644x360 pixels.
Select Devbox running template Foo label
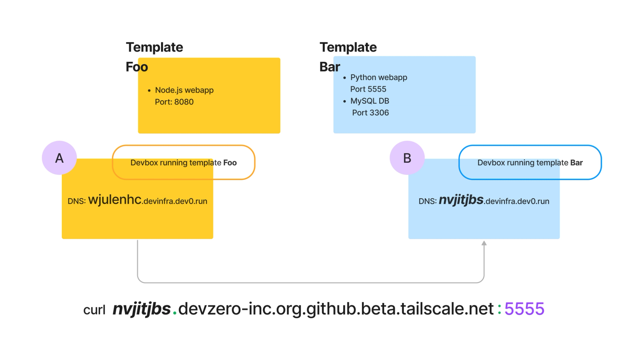(x=183, y=163)
